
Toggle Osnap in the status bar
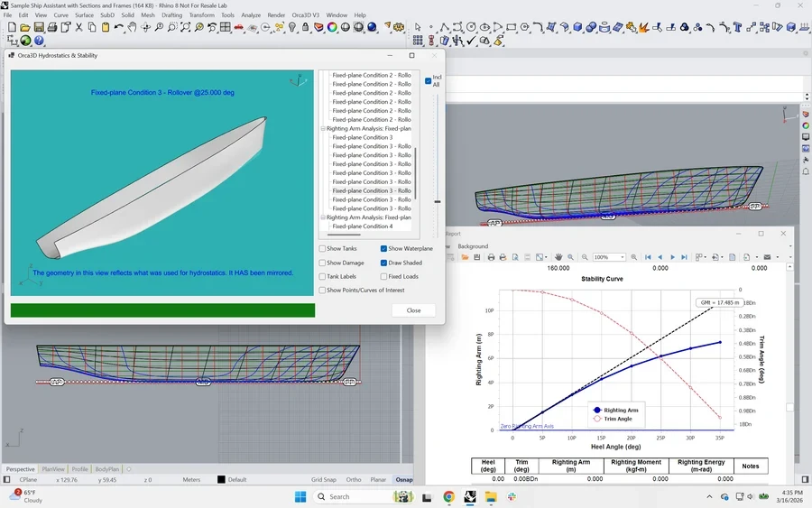tap(404, 479)
